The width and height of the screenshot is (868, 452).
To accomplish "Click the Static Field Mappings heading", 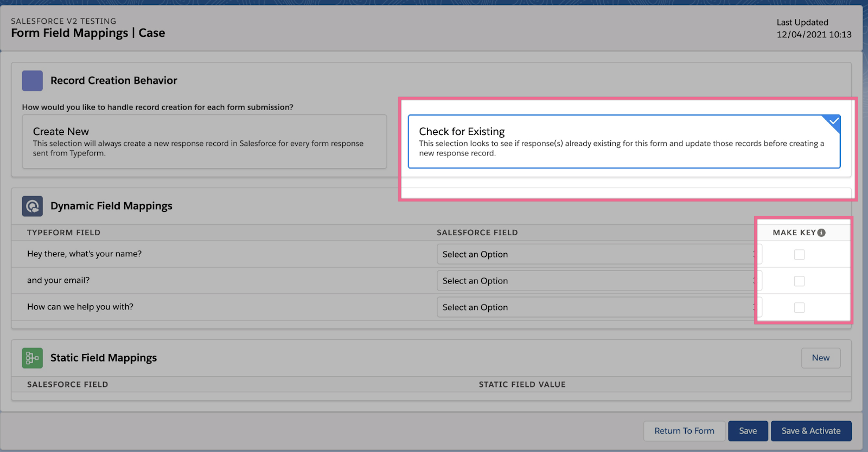I will [104, 358].
